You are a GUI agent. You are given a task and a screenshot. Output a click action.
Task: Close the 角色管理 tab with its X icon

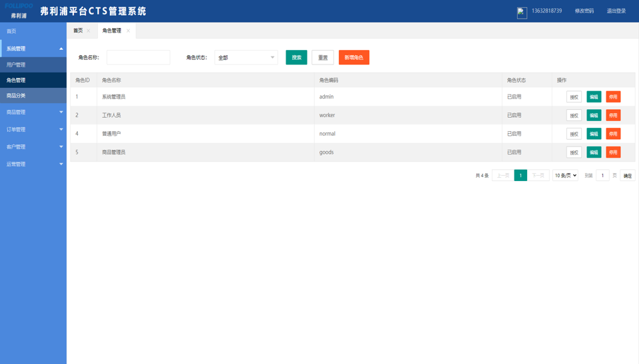point(128,31)
